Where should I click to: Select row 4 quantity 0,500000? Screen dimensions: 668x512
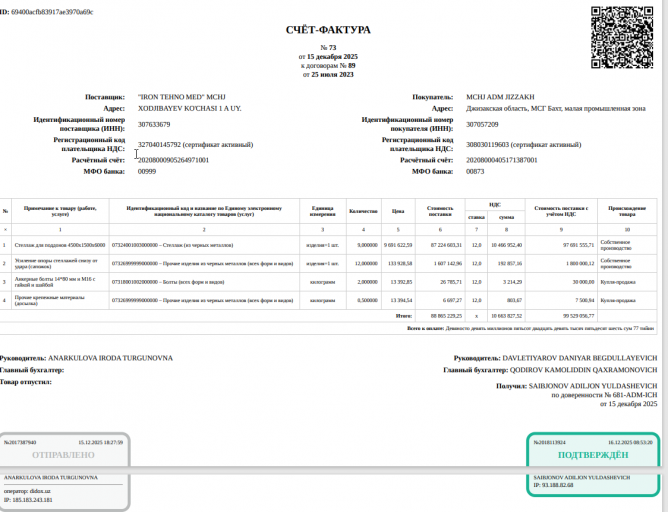click(x=367, y=300)
